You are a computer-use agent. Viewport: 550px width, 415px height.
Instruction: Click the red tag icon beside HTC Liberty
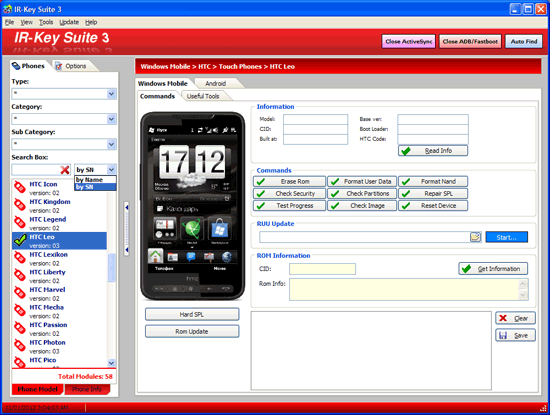pyautogui.click(x=20, y=276)
